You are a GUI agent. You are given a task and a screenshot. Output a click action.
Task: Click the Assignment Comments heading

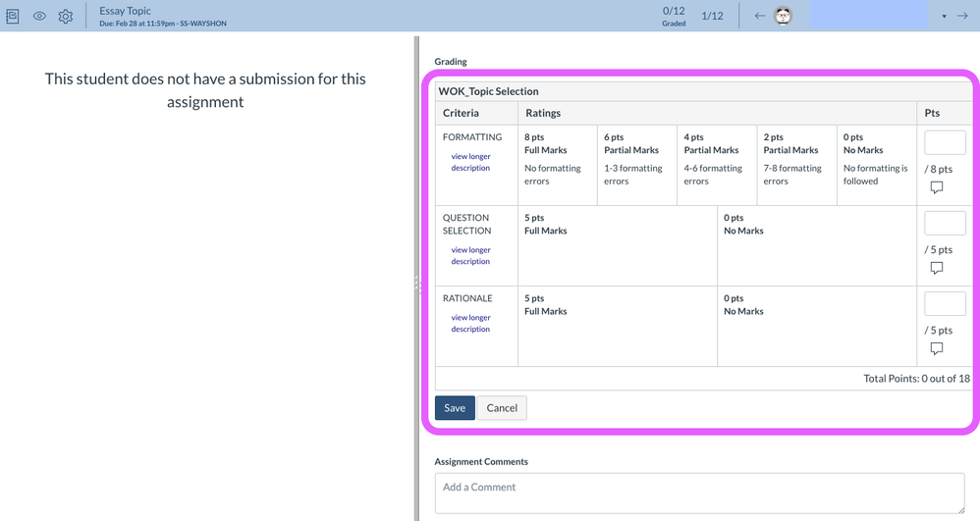(481, 462)
